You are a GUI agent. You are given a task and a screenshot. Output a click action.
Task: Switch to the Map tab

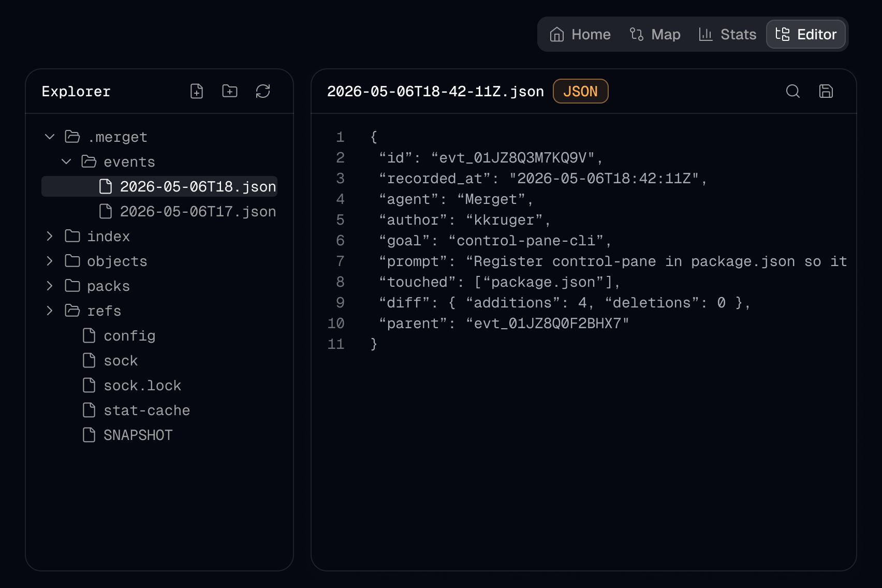[655, 34]
